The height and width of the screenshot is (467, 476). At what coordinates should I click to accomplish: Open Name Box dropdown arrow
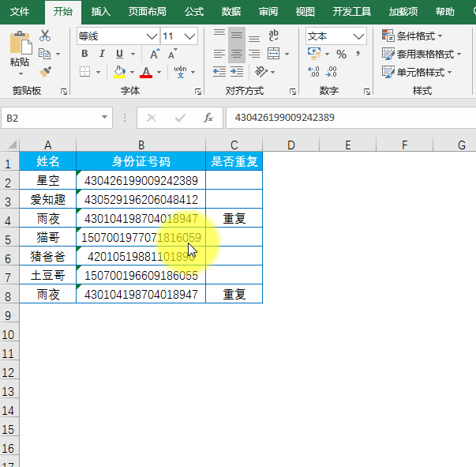[x=104, y=117]
